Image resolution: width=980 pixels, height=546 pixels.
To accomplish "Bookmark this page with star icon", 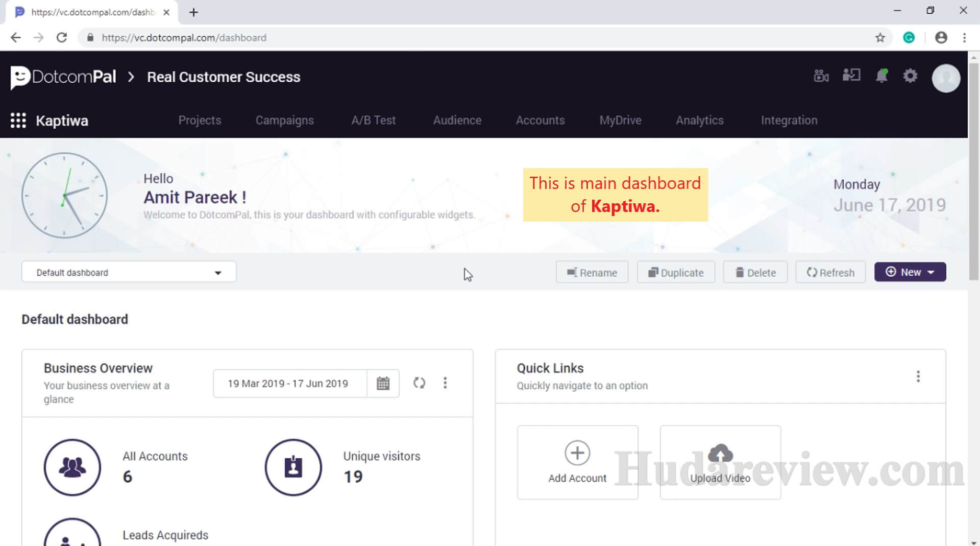I will 880,38.
